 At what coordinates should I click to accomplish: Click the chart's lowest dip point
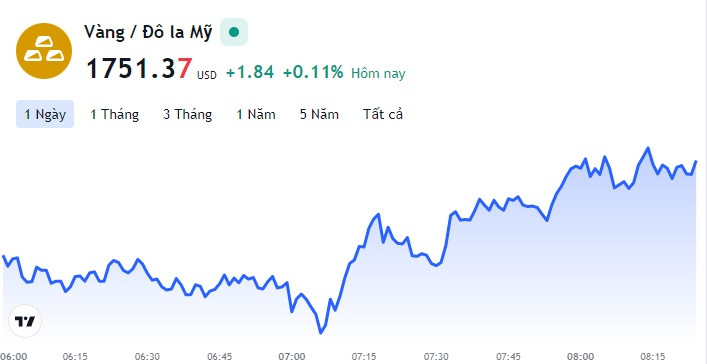point(321,333)
